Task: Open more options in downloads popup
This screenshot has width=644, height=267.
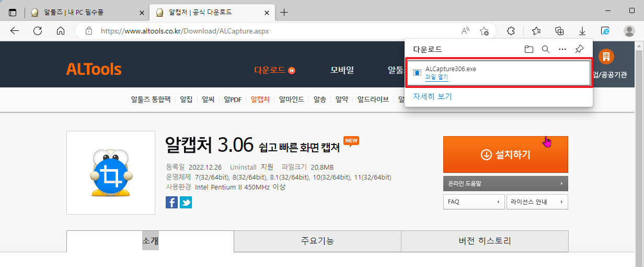Action: tap(562, 49)
